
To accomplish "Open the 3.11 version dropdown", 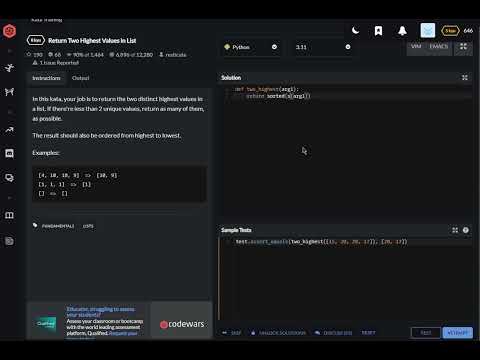I will tap(323, 47).
